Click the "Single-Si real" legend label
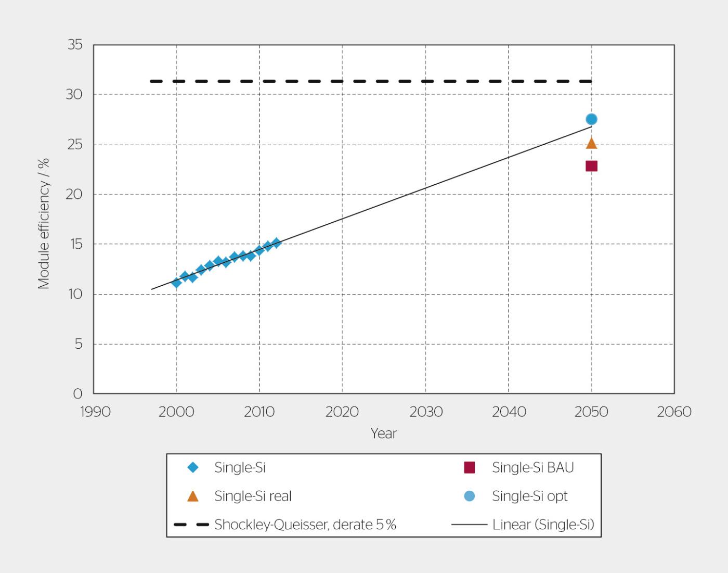Image resolution: width=728 pixels, height=573 pixels. coord(253,496)
